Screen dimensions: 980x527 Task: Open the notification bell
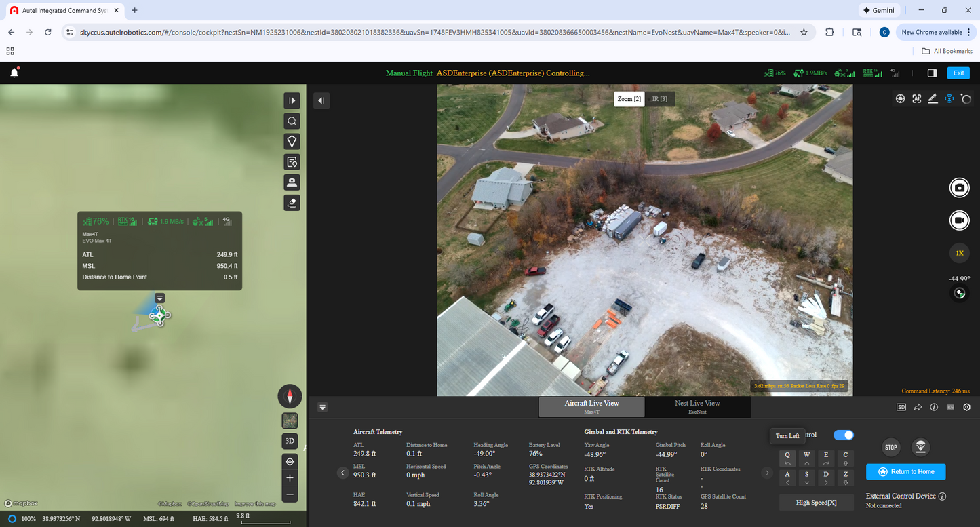pos(14,73)
